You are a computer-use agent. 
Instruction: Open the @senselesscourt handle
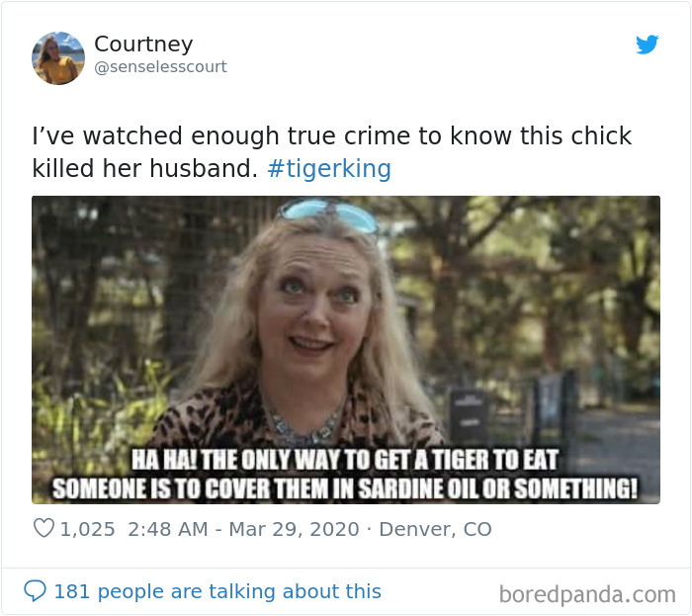160,66
